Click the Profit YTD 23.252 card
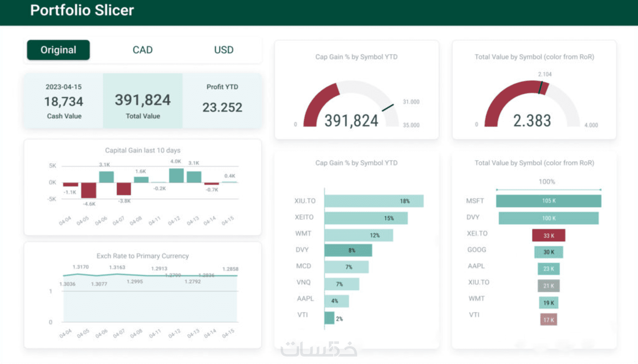The image size is (638, 364). [x=222, y=101]
